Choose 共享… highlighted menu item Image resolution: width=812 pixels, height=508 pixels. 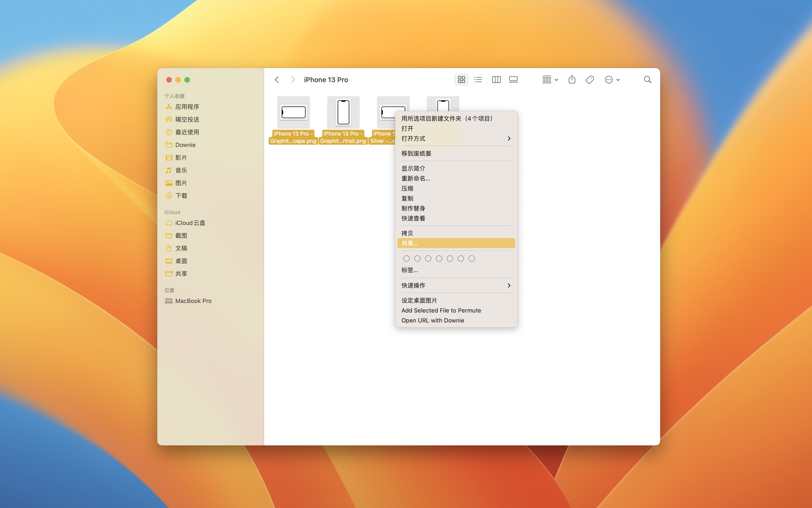pos(456,243)
